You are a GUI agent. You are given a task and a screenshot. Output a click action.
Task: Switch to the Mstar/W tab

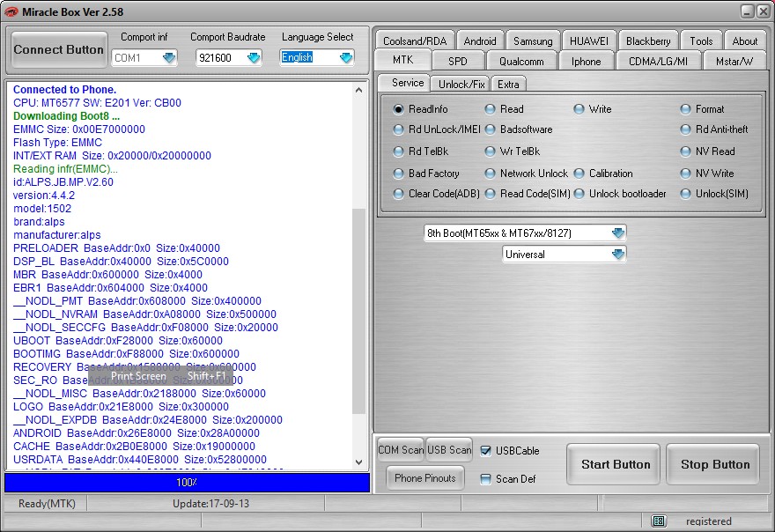click(x=734, y=62)
